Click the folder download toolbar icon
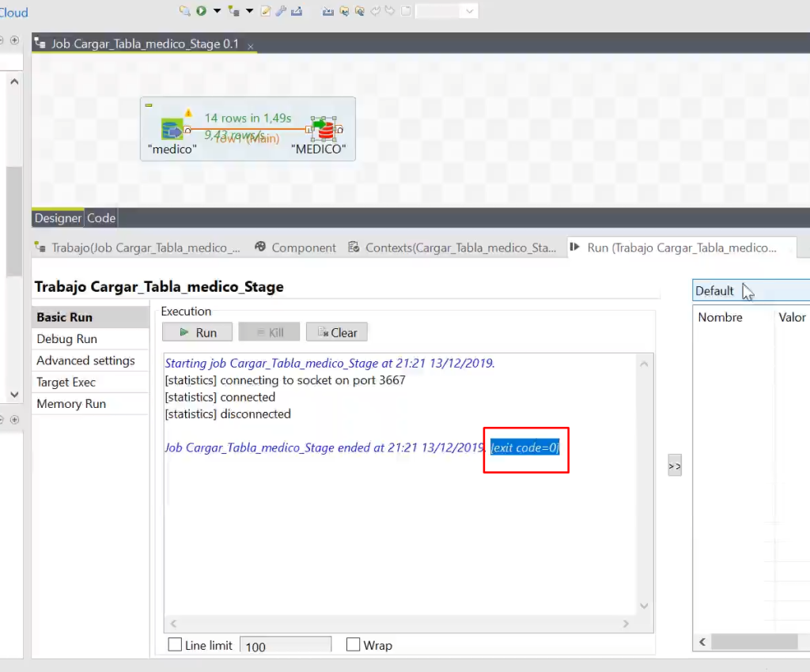The image size is (810, 672). tap(344, 11)
